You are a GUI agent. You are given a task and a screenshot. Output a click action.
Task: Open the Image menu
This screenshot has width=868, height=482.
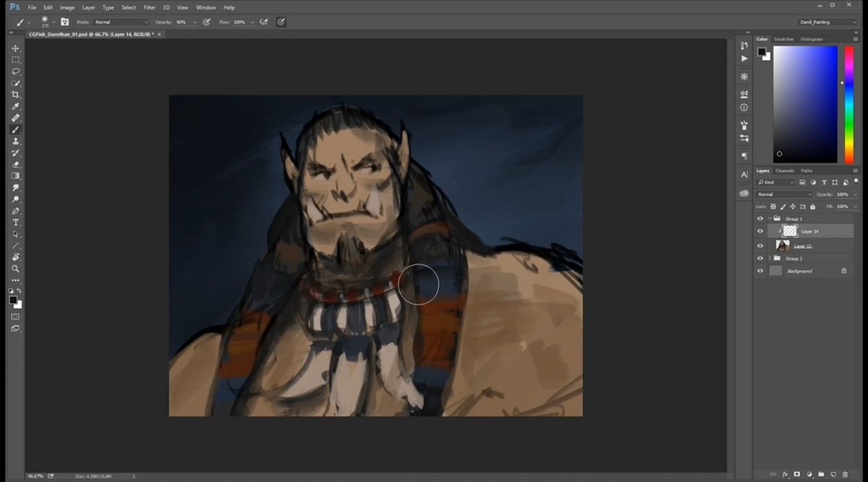67,7
